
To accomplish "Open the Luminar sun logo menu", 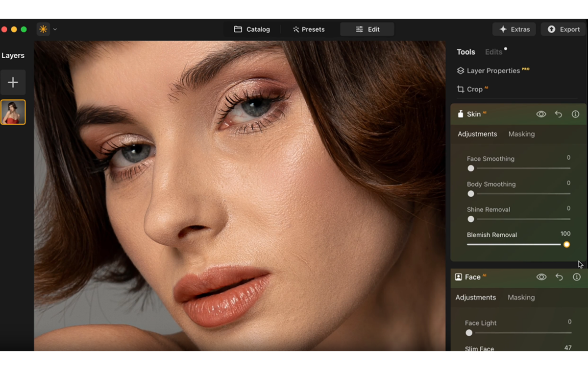I will coord(43,29).
